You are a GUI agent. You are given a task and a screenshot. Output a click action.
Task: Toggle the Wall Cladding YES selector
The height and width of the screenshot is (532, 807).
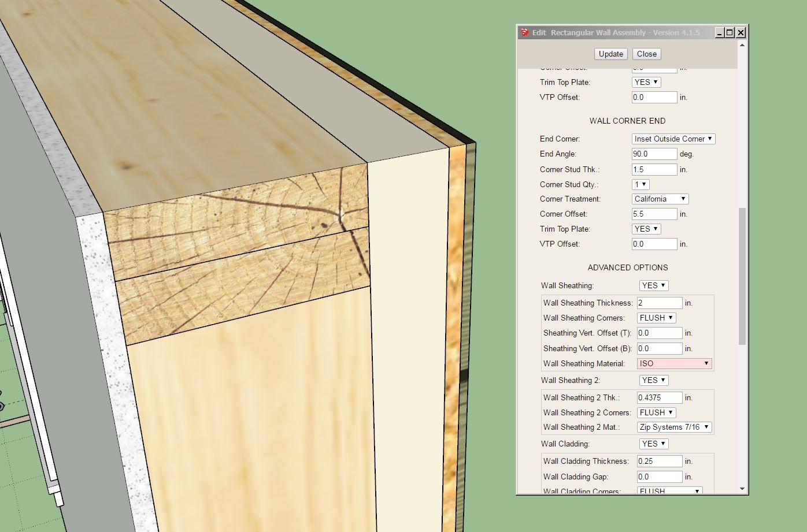(x=654, y=444)
